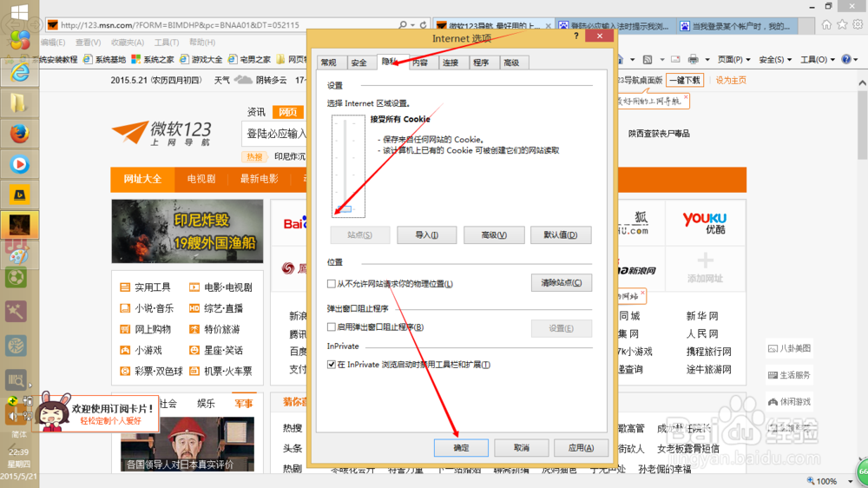This screenshot has height=488, width=868.
Task: Click the 应用(A) button
Action: [581, 447]
